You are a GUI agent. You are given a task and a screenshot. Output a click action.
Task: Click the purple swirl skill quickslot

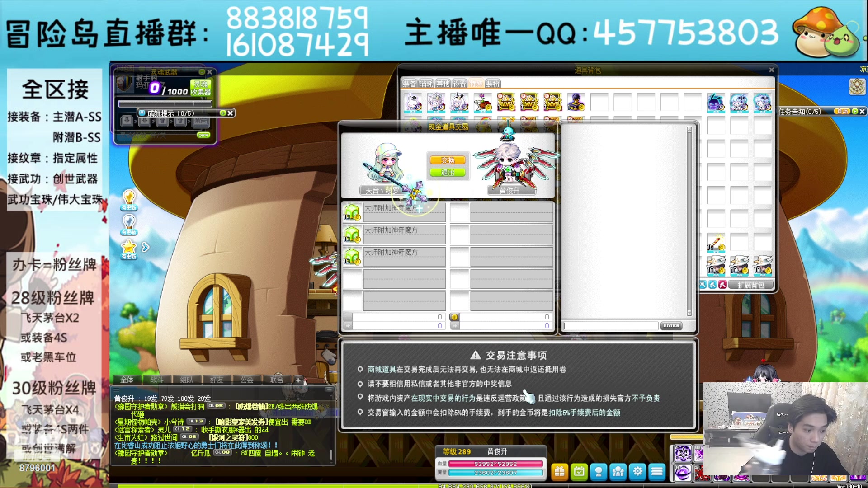point(683,473)
